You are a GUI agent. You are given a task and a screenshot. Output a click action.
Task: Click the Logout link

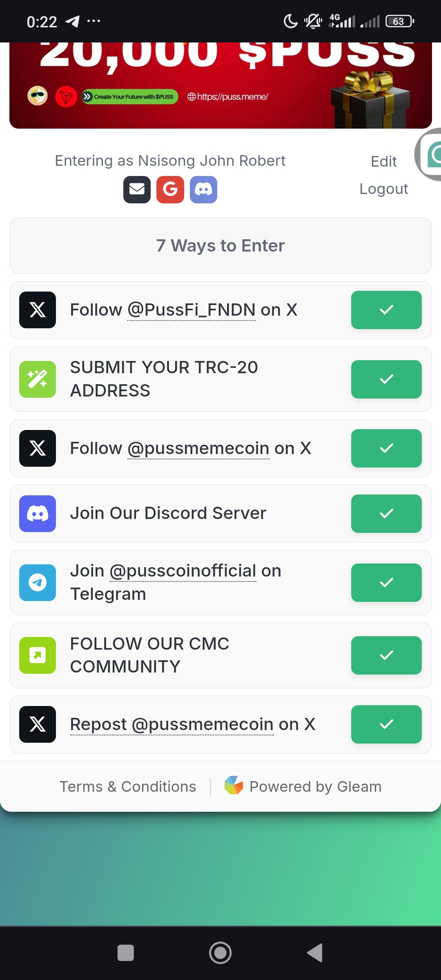point(384,189)
